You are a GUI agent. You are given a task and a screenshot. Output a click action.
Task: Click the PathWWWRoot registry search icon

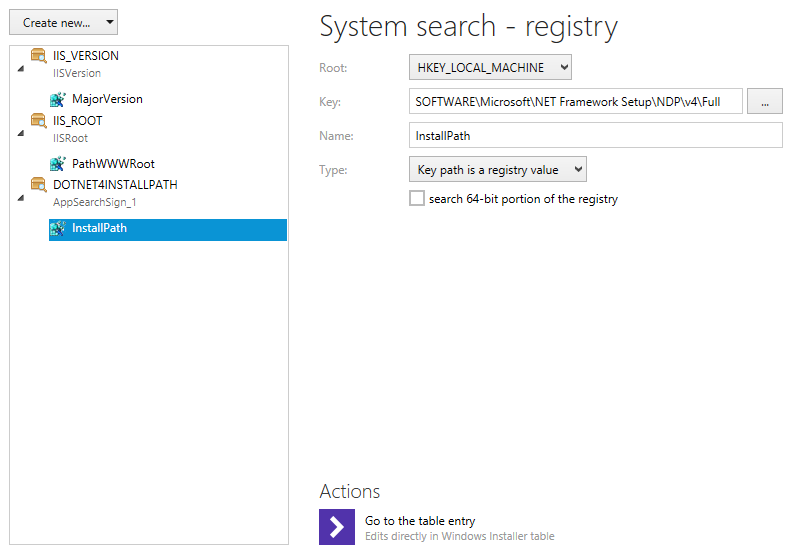(58, 164)
